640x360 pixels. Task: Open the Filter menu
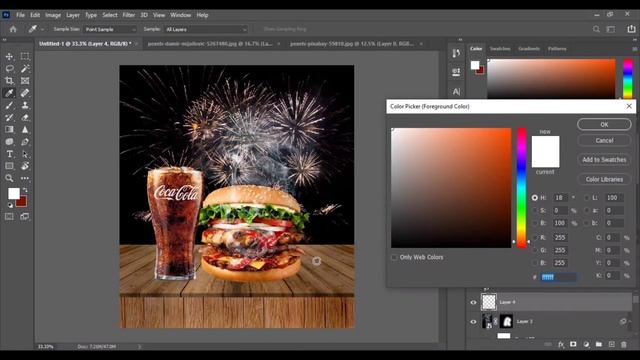[x=129, y=15]
